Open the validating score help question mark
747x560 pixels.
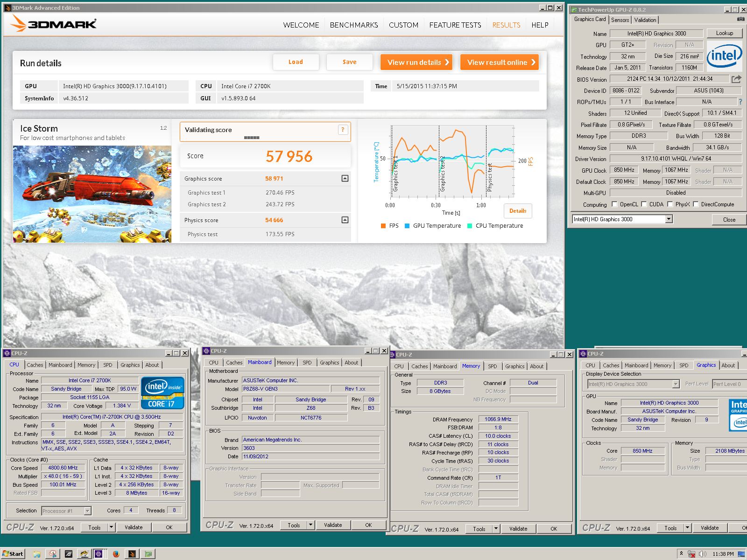[x=343, y=130]
